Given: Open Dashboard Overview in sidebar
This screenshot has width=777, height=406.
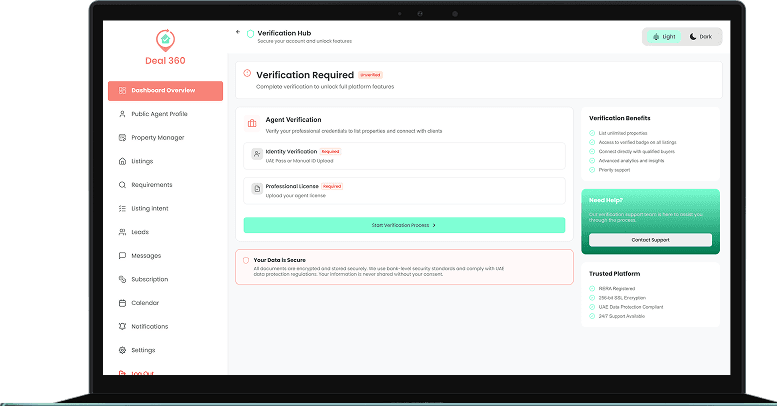Looking at the screenshot, I should (x=166, y=91).
